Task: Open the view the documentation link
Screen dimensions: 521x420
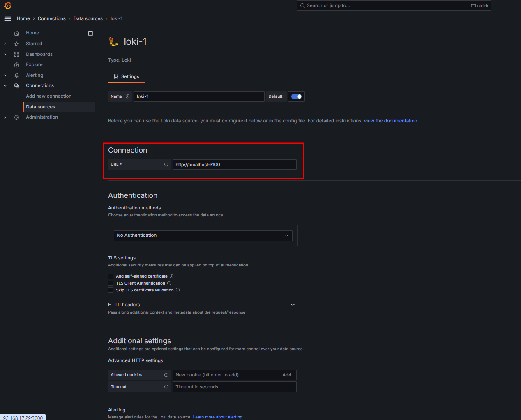Action: click(390, 121)
